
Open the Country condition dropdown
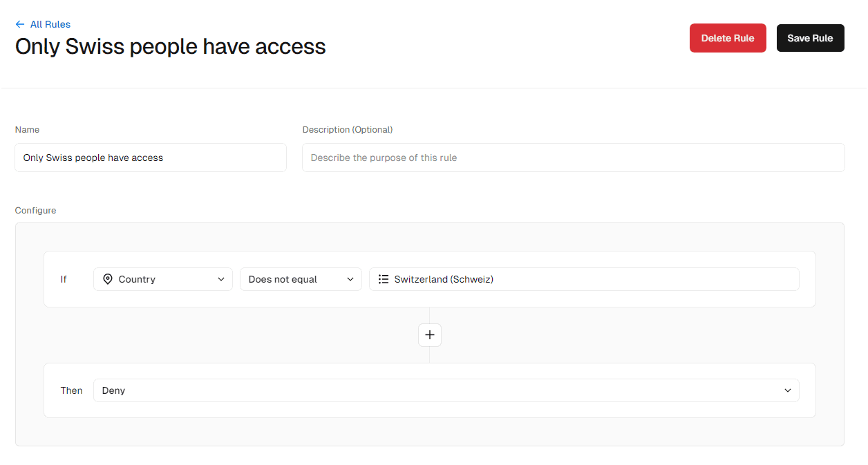point(163,279)
